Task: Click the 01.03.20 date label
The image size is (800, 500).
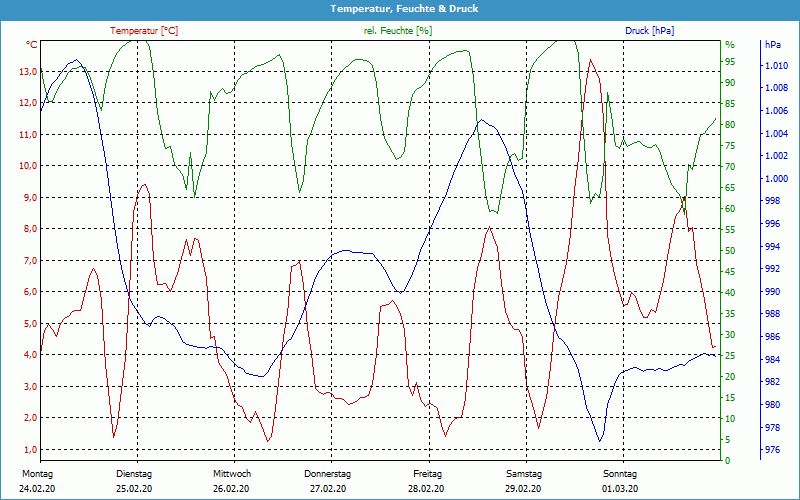Action: point(620,488)
